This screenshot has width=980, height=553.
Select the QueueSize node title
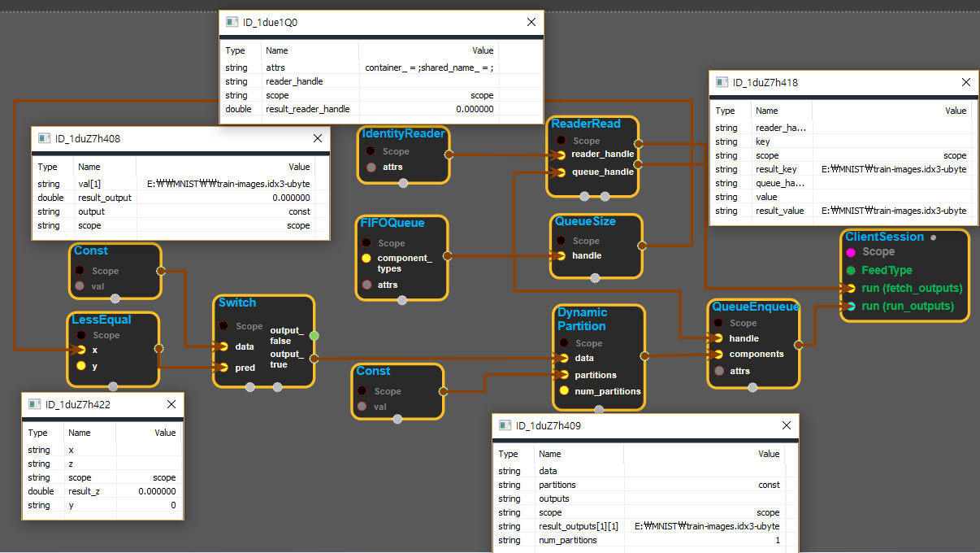click(584, 221)
